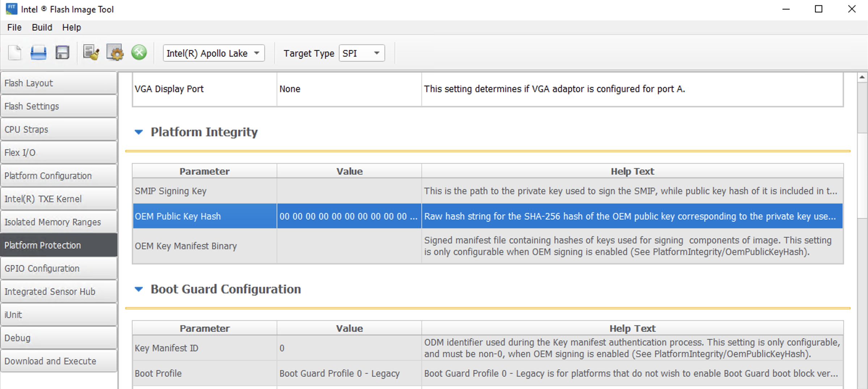The width and height of the screenshot is (868, 389).
Task: Click the New file toolbar icon
Action: coord(15,53)
